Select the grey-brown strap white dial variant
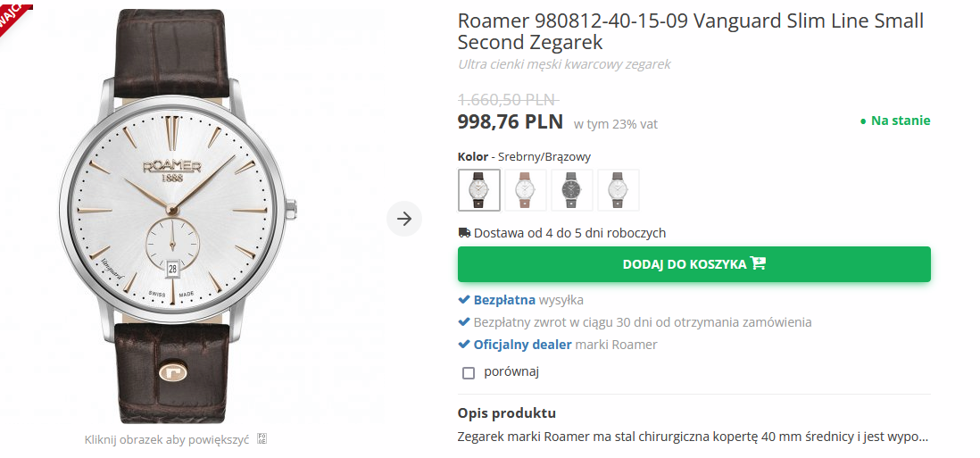 click(x=619, y=190)
